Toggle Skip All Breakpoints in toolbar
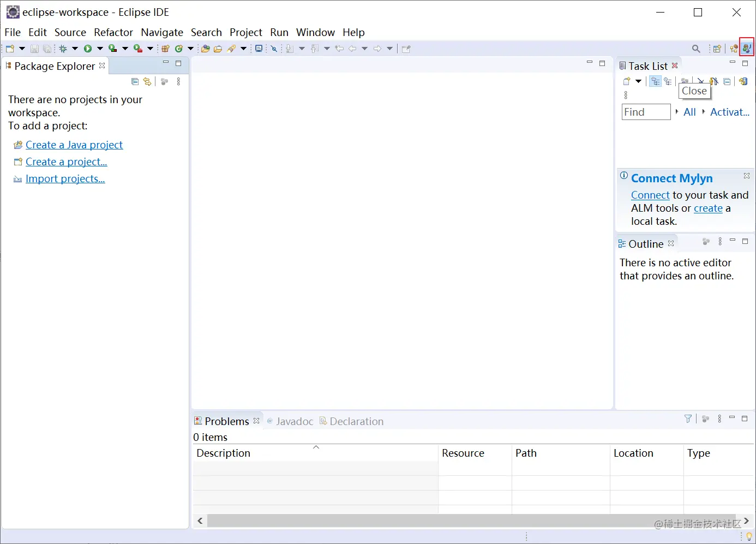Image resolution: width=756 pixels, height=544 pixels. [x=274, y=49]
